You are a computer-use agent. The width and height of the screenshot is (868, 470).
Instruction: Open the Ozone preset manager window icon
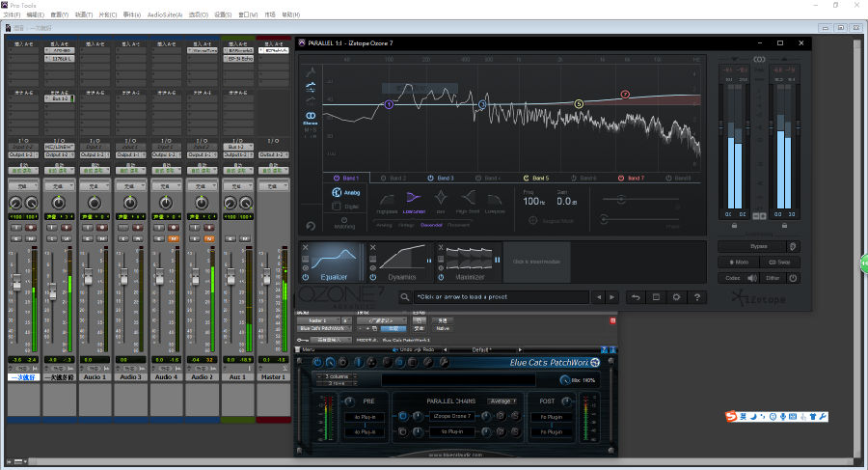tap(656, 297)
